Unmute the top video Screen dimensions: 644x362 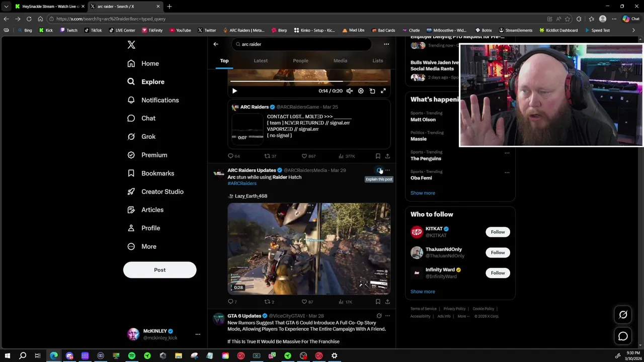pyautogui.click(x=350, y=91)
